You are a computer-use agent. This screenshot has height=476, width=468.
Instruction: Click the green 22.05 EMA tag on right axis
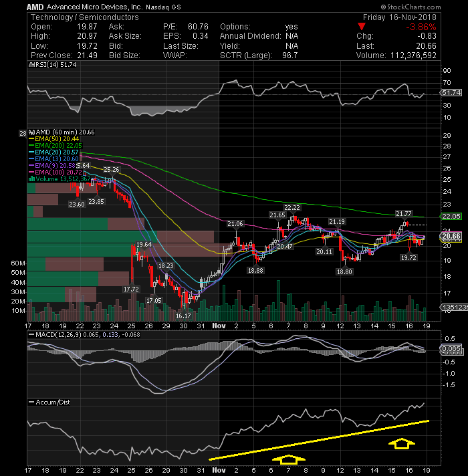[451, 217]
